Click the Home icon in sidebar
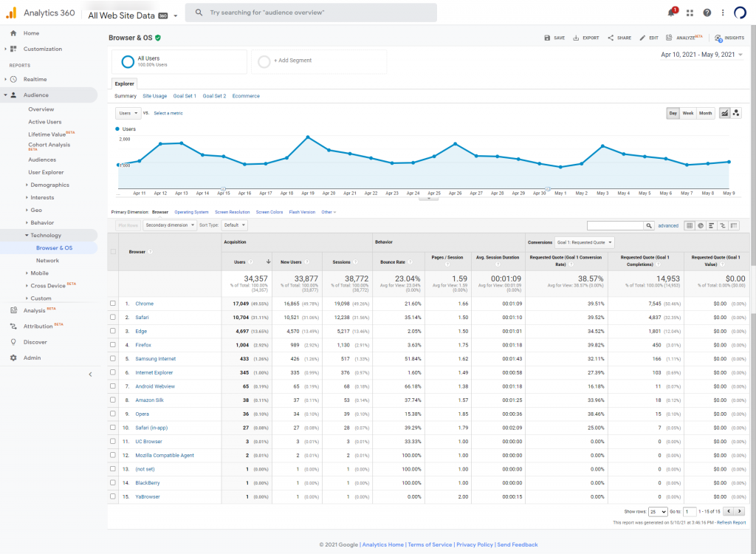This screenshot has height=554, width=756. click(x=13, y=33)
